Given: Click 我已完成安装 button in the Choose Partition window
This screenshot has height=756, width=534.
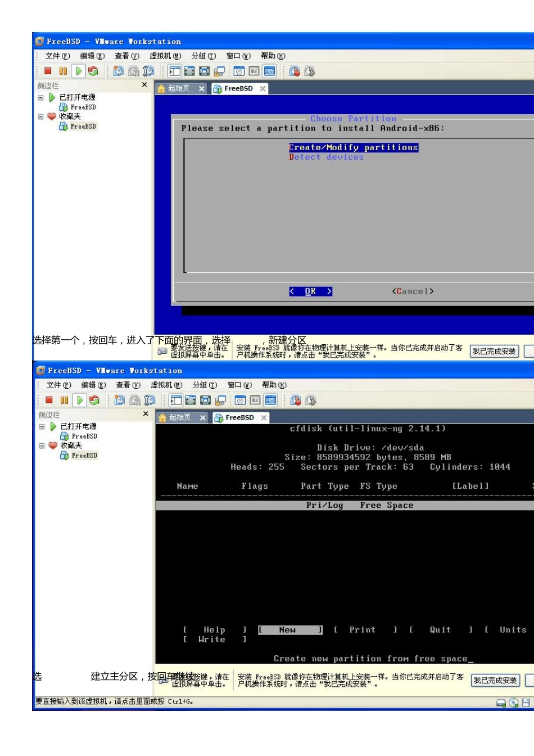Looking at the screenshot, I should coord(494,352).
